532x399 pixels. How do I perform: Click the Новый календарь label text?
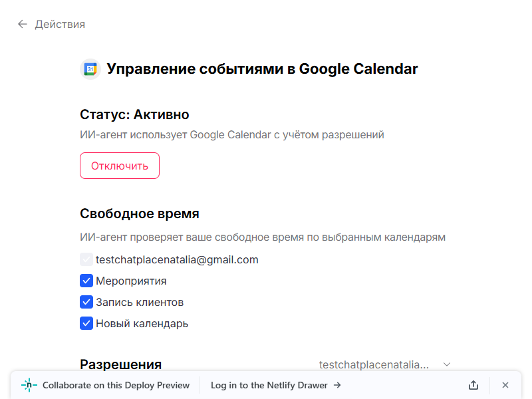coord(142,323)
